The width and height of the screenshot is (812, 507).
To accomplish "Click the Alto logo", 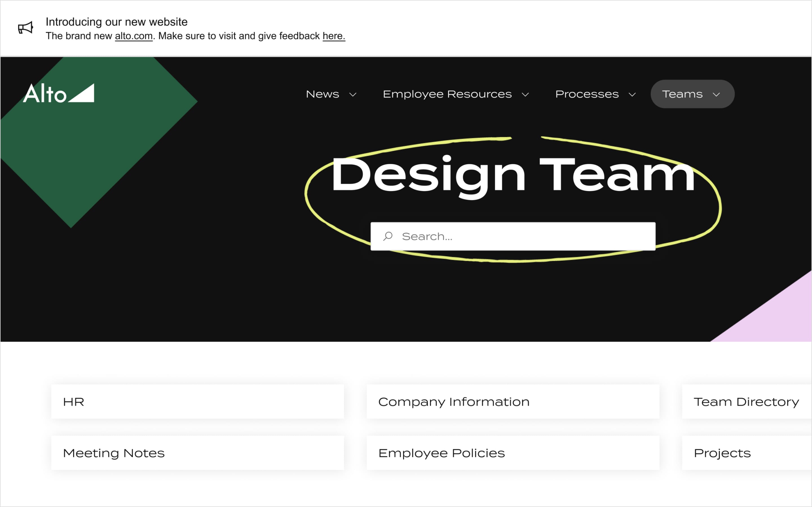I will tap(59, 93).
